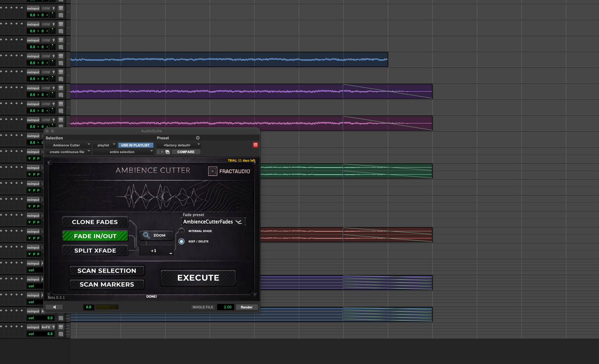
Task: Click the 0.0 volume value on the blue clip track
Action: 33,63
